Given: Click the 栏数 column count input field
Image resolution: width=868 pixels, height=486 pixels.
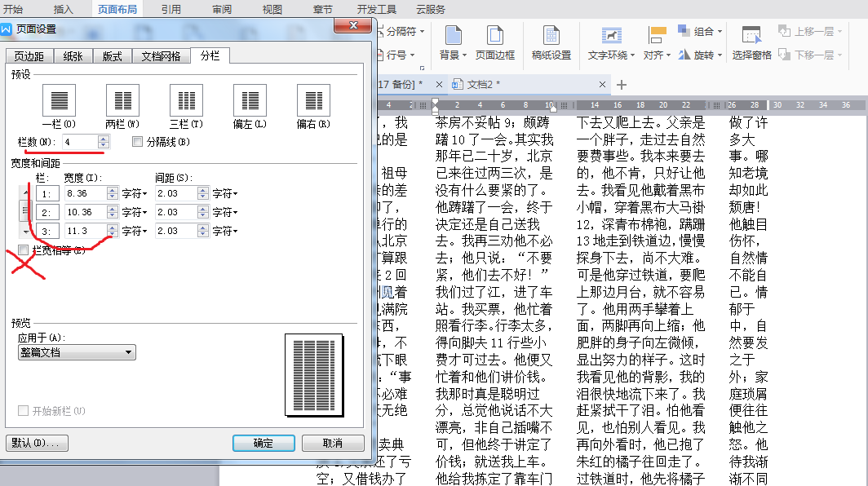Looking at the screenshot, I should (x=80, y=142).
